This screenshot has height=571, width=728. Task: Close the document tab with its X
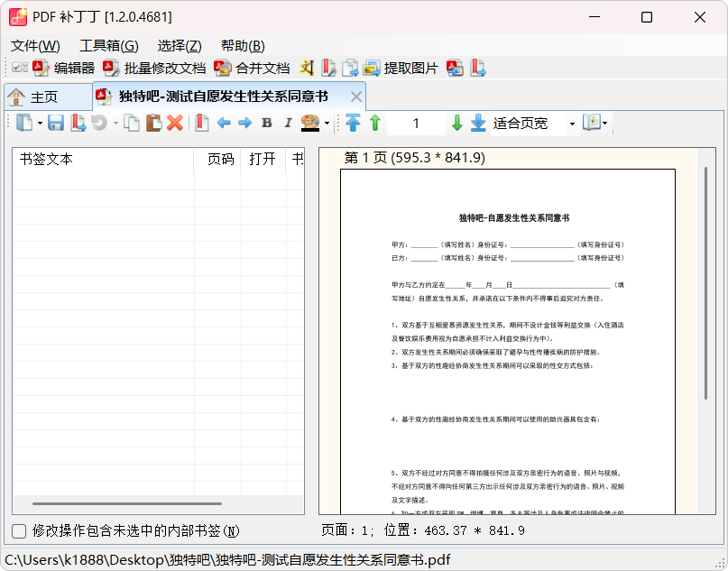pyautogui.click(x=356, y=97)
